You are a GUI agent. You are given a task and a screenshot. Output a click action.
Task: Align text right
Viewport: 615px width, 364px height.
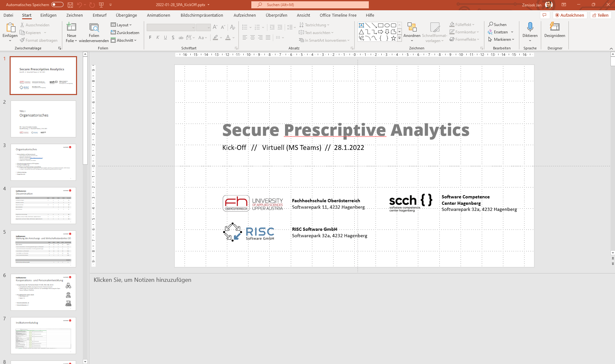click(260, 38)
